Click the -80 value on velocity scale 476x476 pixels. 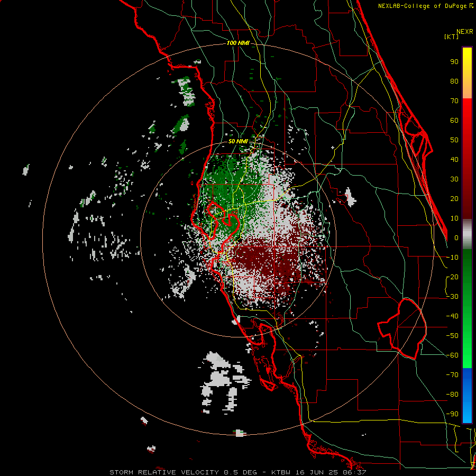(x=452, y=395)
